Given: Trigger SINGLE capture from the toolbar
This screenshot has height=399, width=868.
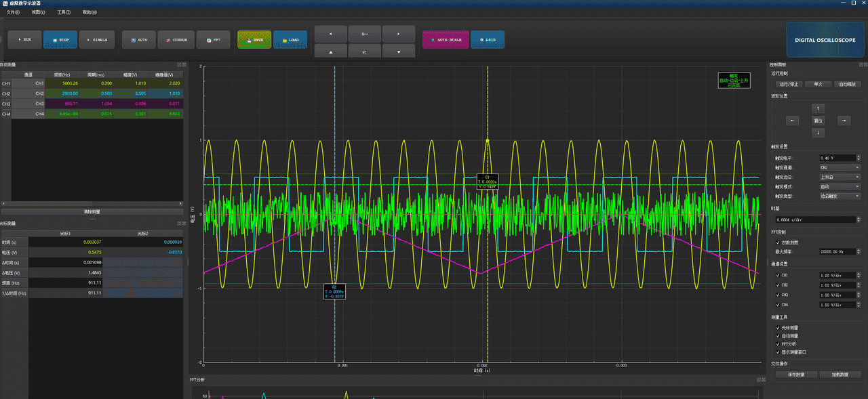Looking at the screenshot, I should [x=97, y=40].
